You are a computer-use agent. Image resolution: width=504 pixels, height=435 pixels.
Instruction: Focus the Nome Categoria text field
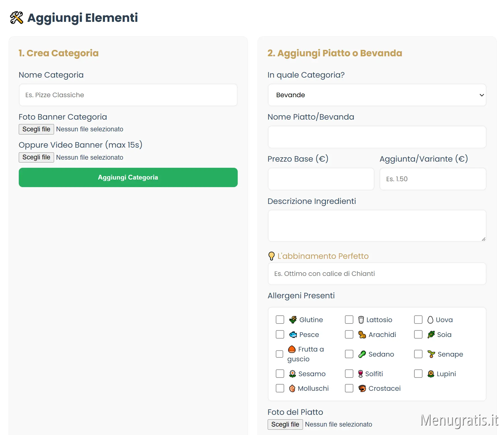[128, 95]
